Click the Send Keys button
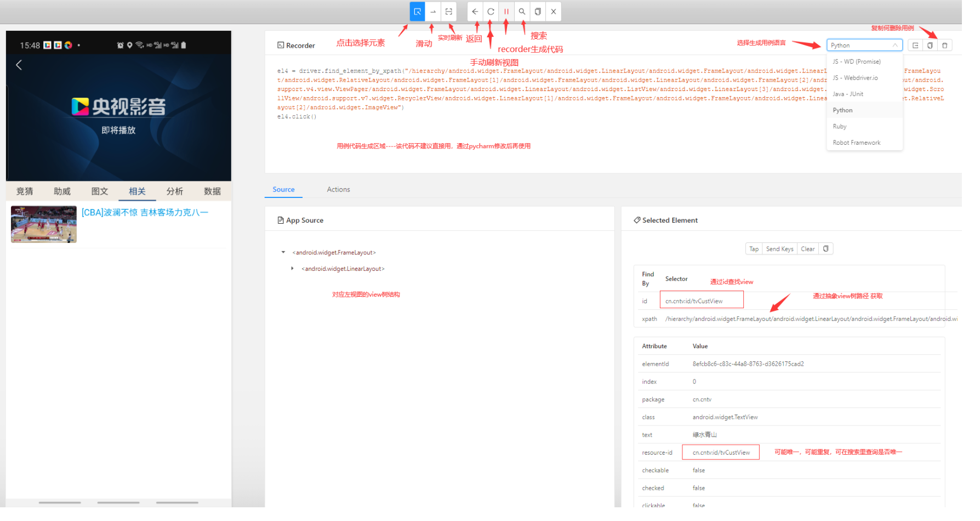Image resolution: width=980 pixels, height=521 pixels. 779,249
